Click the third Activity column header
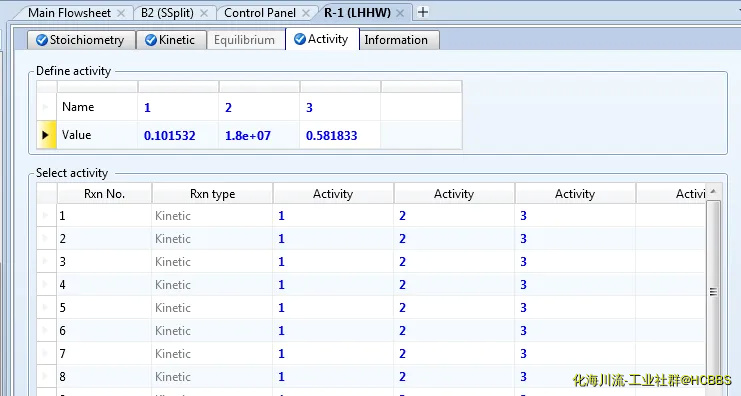 click(575, 194)
